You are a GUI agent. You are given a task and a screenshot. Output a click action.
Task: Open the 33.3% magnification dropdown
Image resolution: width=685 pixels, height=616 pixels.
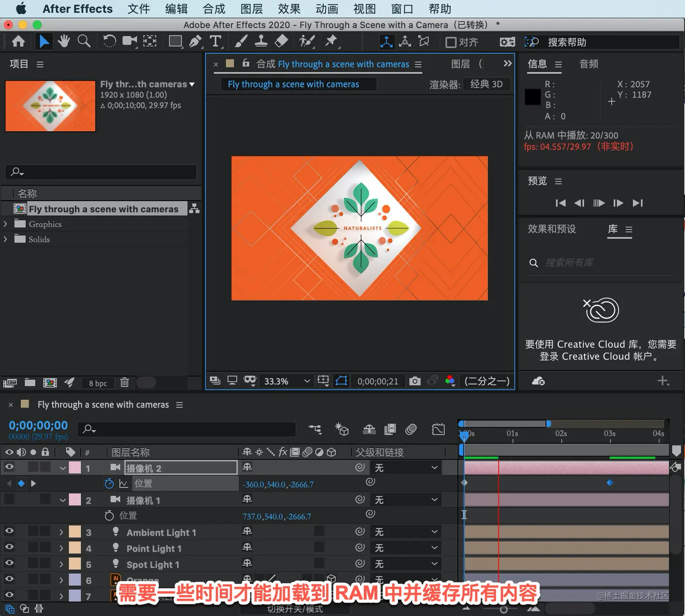point(287,381)
